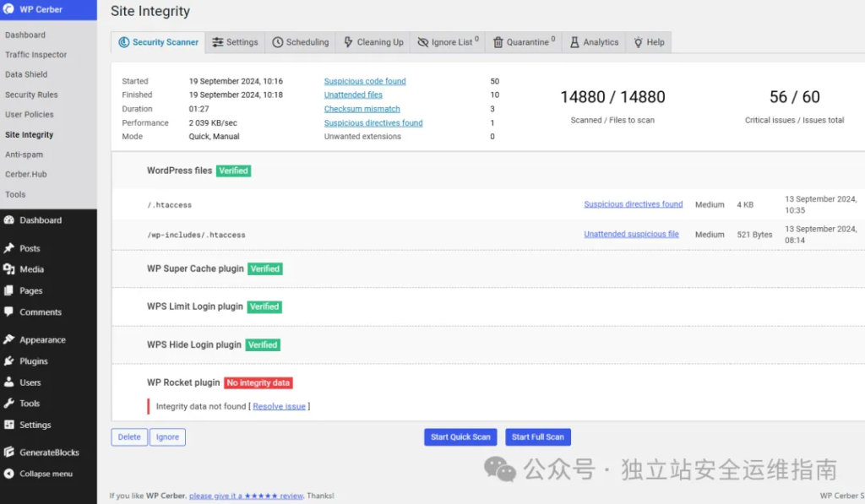This screenshot has height=504, width=865.
Task: Click the Media icon in sidebar
Action: click(8, 269)
